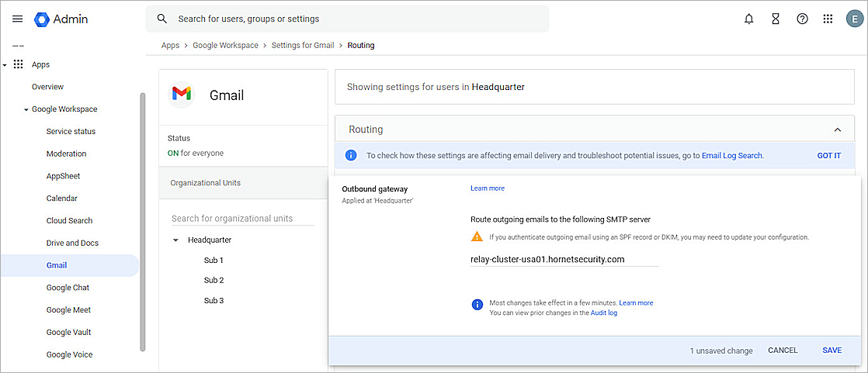The image size is (868, 373).
Task: Click the Gmail logo icon
Action: [181, 95]
